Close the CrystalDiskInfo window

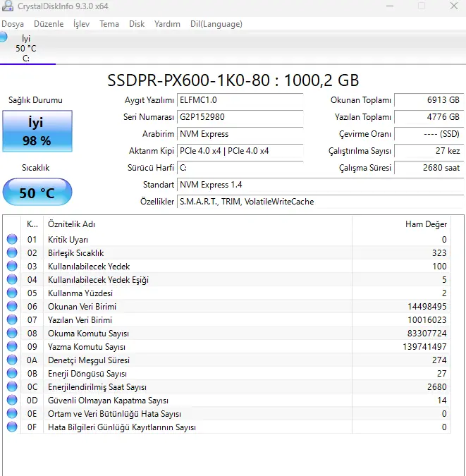click(454, 6)
